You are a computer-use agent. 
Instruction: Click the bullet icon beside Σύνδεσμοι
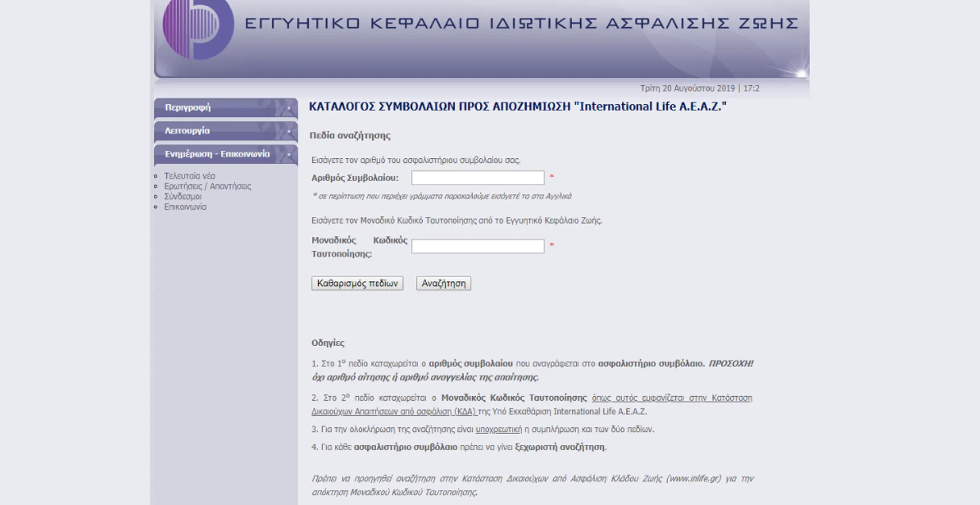pyautogui.click(x=156, y=197)
